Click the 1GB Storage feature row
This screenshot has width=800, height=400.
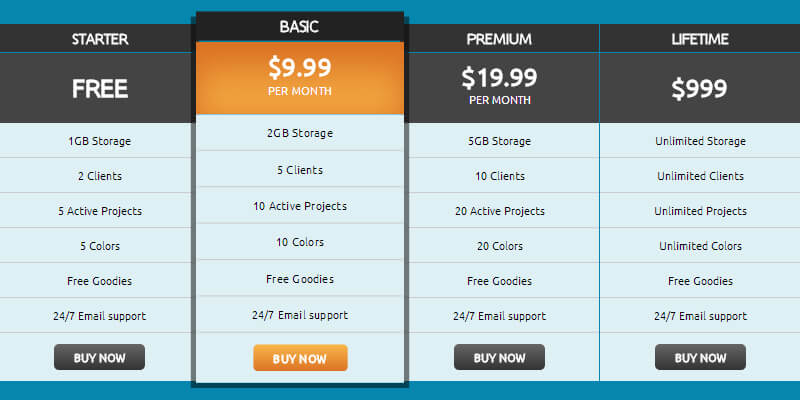point(99,141)
